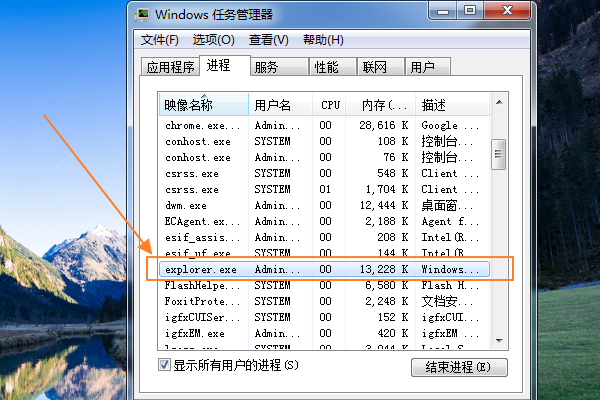Switch to the 用户 tab
The height and width of the screenshot is (400, 600).
(x=427, y=67)
